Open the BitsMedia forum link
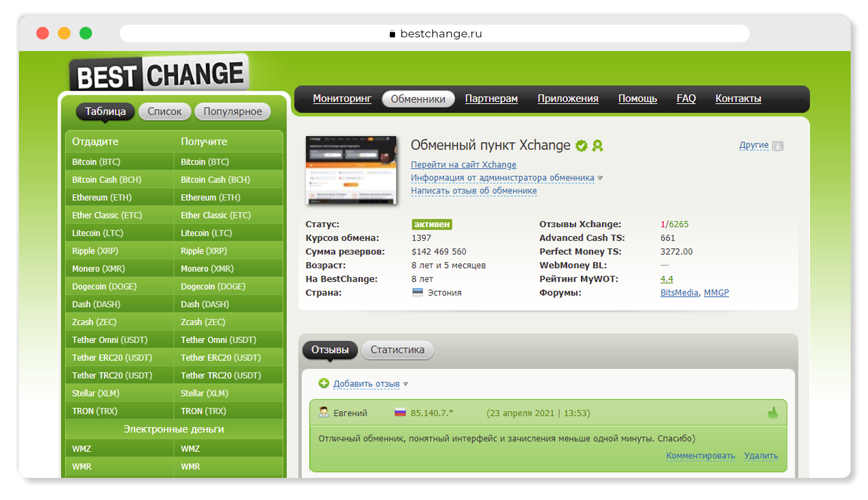Screen dimensions: 868x500 point(679,293)
